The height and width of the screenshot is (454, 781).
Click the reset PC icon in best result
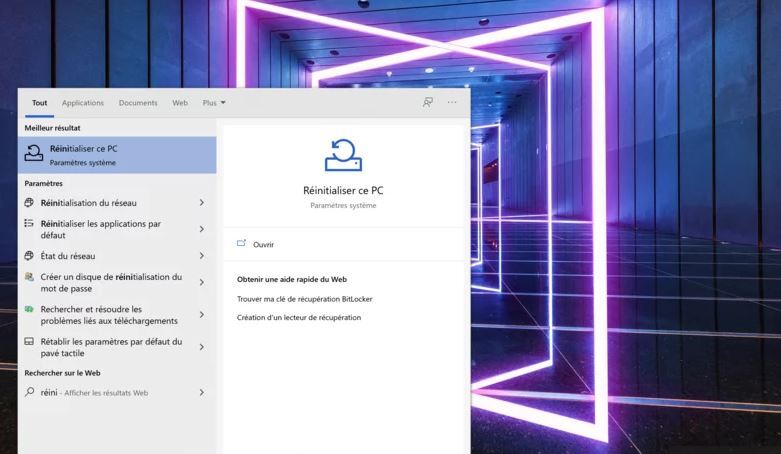34,153
